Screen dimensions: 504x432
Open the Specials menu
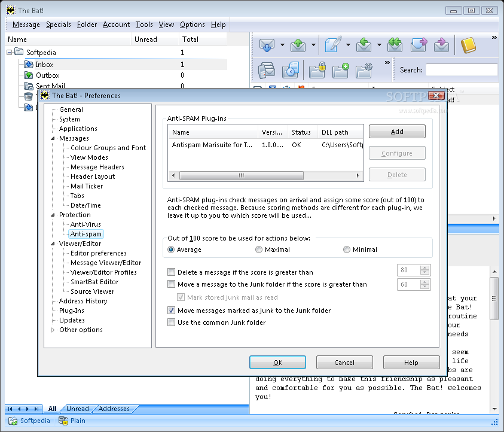(x=58, y=25)
